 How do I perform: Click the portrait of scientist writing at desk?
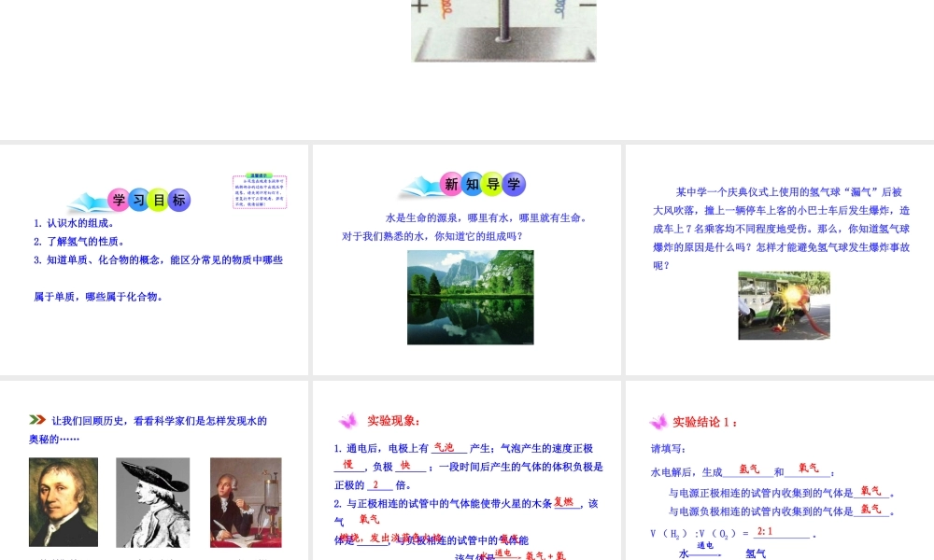[246, 502]
